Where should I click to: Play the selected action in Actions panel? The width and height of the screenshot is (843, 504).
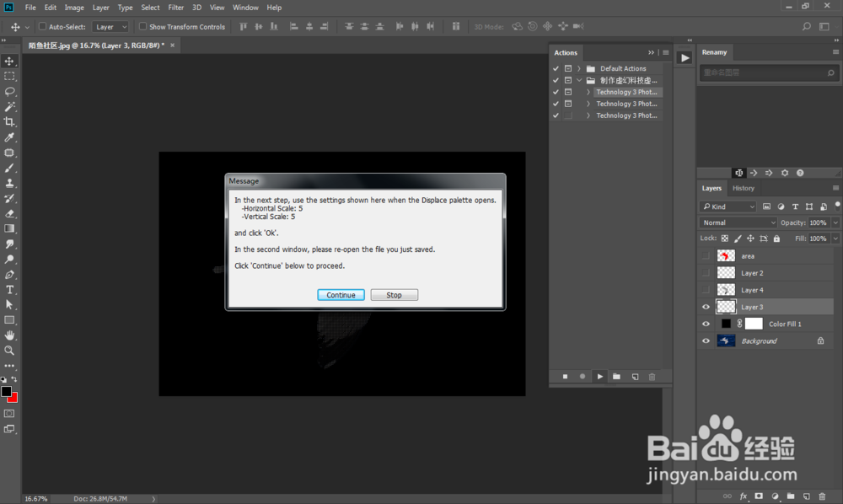coord(599,377)
